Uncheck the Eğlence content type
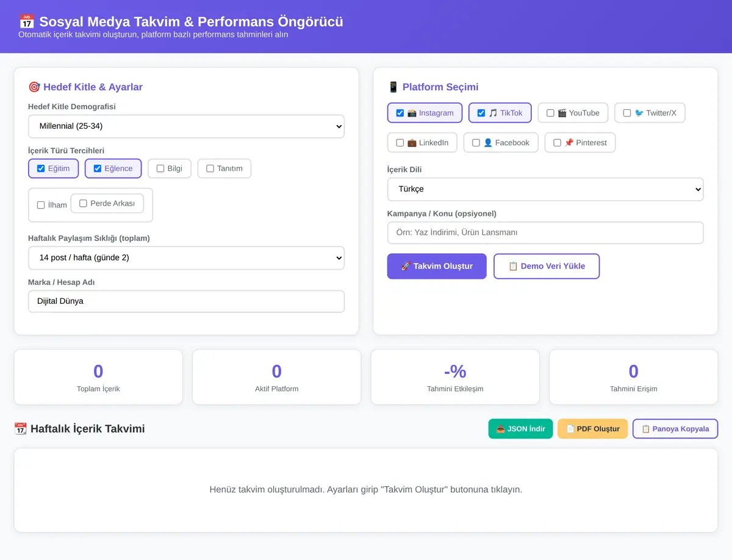Image resolution: width=732 pixels, height=560 pixels. click(97, 168)
